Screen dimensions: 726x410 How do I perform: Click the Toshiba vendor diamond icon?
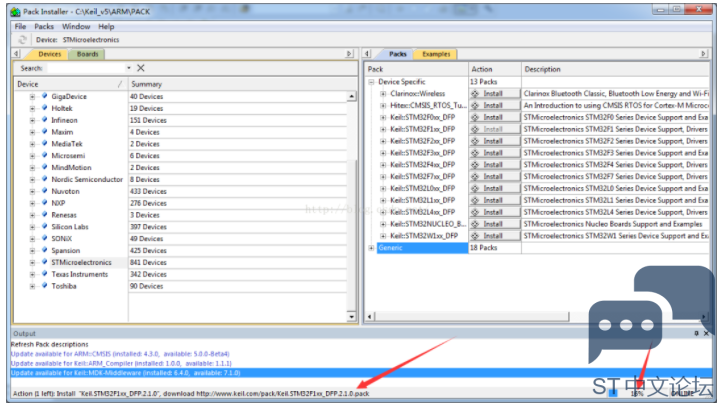pyautogui.click(x=44, y=286)
